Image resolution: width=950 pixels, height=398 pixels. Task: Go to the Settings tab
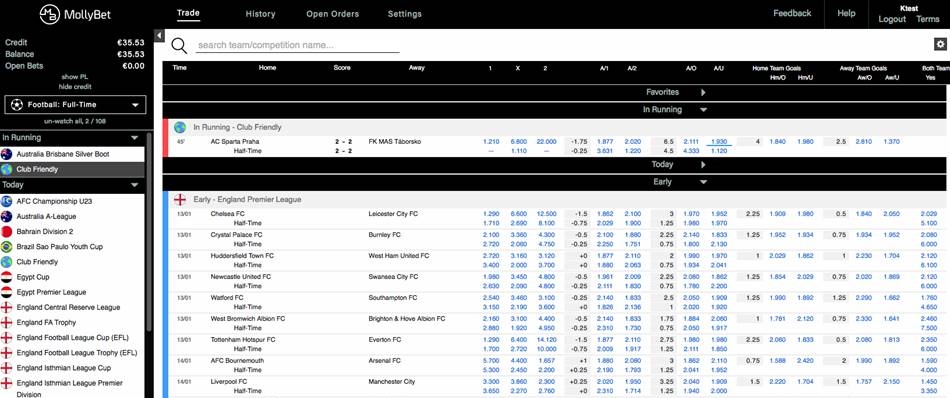pyautogui.click(x=405, y=13)
